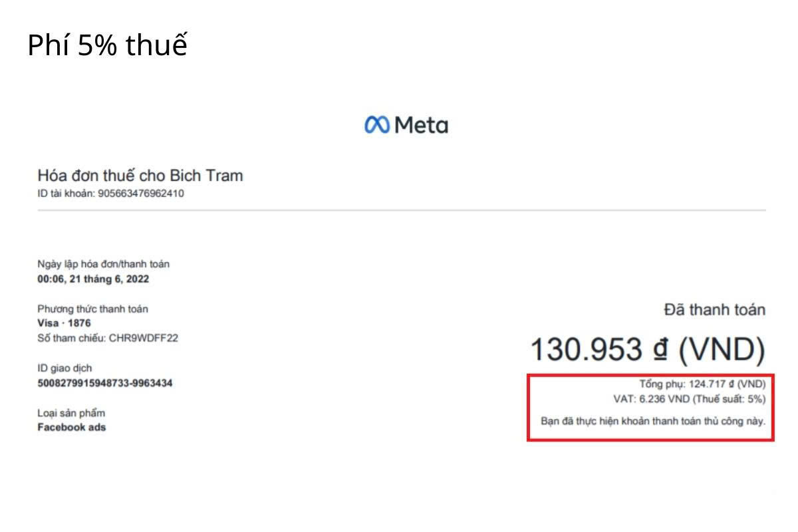The image size is (798, 532).
Task: Select the total amount 130.953 ₫ (VND)
Action: coord(648,350)
